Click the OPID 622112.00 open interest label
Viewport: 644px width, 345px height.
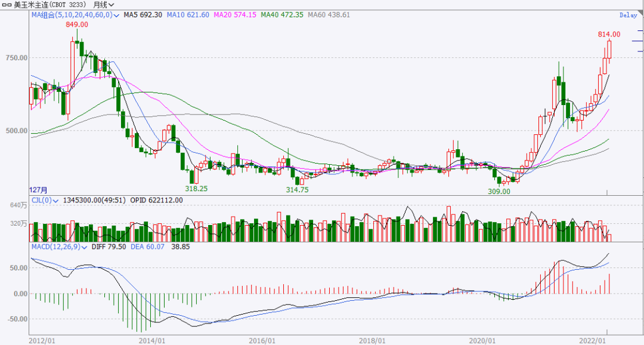pyautogui.click(x=156, y=201)
